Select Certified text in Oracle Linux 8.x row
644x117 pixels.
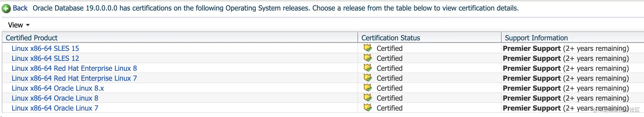(389, 88)
